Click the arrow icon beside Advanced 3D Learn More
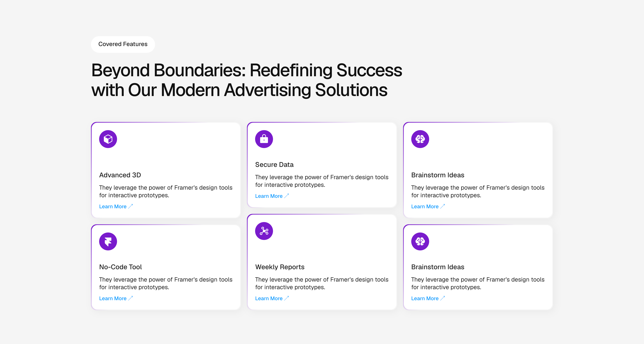This screenshot has height=344, width=644. click(130, 206)
